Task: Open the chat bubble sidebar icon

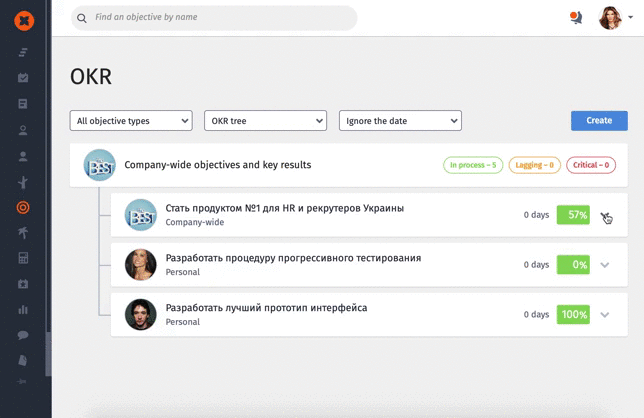Action: click(x=23, y=335)
